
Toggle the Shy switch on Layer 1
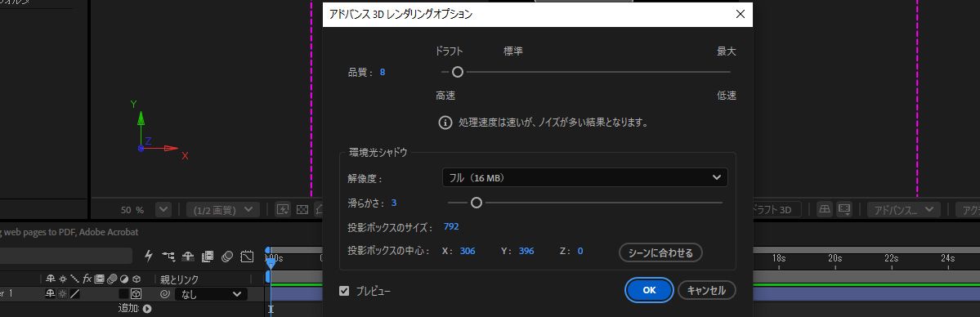click(51, 294)
